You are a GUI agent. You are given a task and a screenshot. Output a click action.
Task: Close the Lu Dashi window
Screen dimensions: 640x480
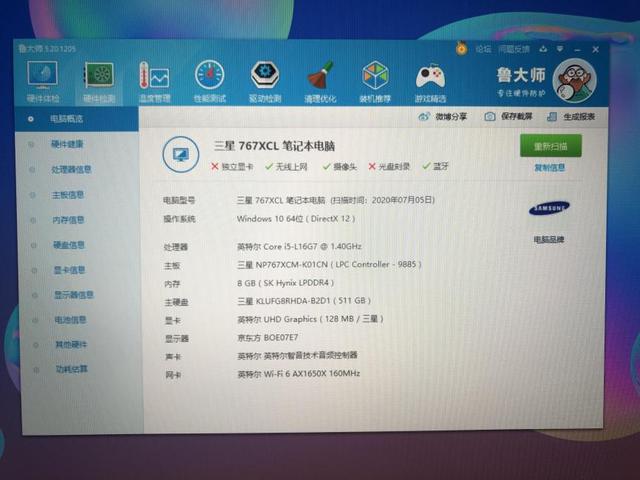coord(596,49)
